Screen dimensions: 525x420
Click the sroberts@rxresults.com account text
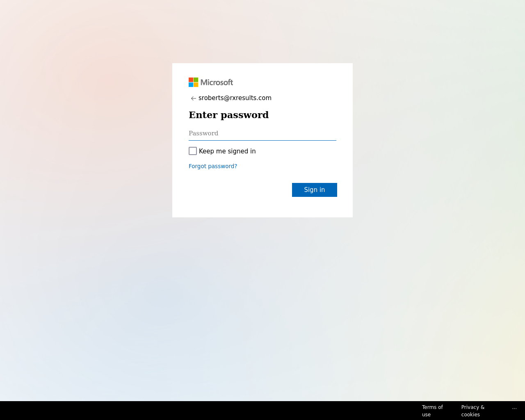point(235,98)
